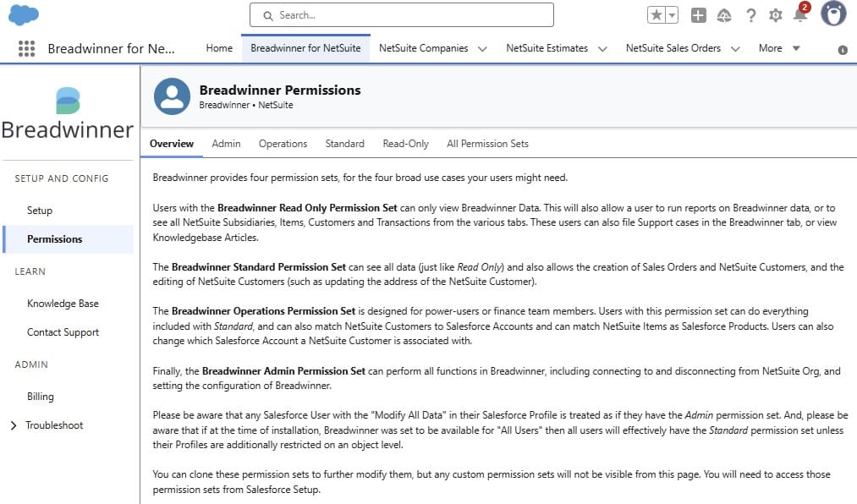Click the LEARN section heading
The height and width of the screenshot is (504, 857).
(x=30, y=271)
